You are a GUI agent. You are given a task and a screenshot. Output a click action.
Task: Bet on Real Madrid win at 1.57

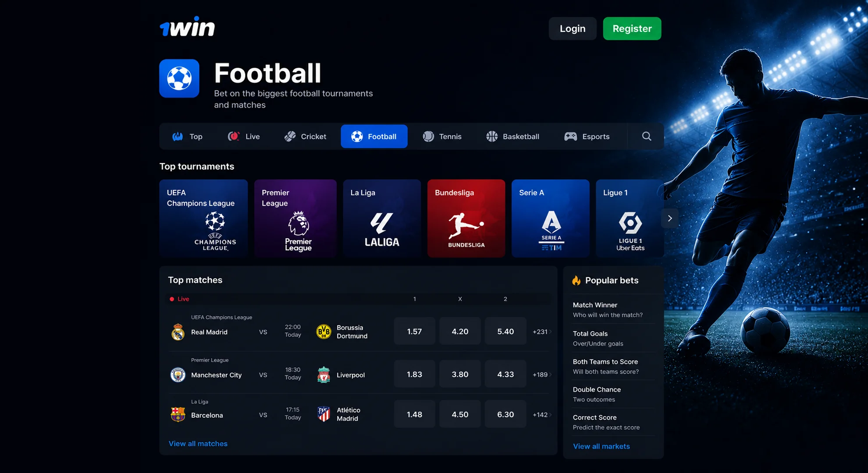coord(414,331)
